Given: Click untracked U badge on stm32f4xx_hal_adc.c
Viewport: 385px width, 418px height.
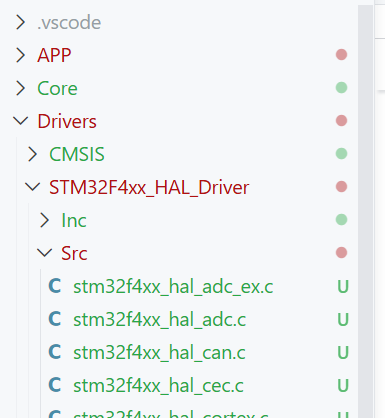Looking at the screenshot, I should pyautogui.click(x=343, y=320).
